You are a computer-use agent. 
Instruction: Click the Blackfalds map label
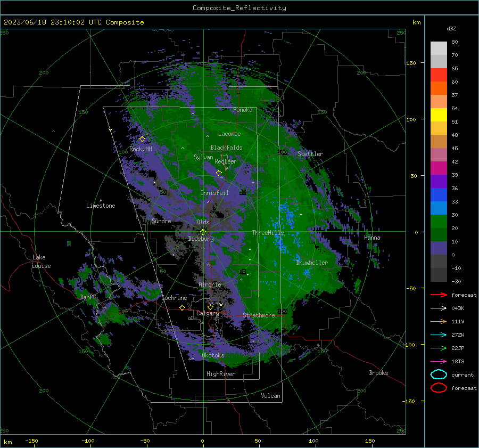pos(226,148)
